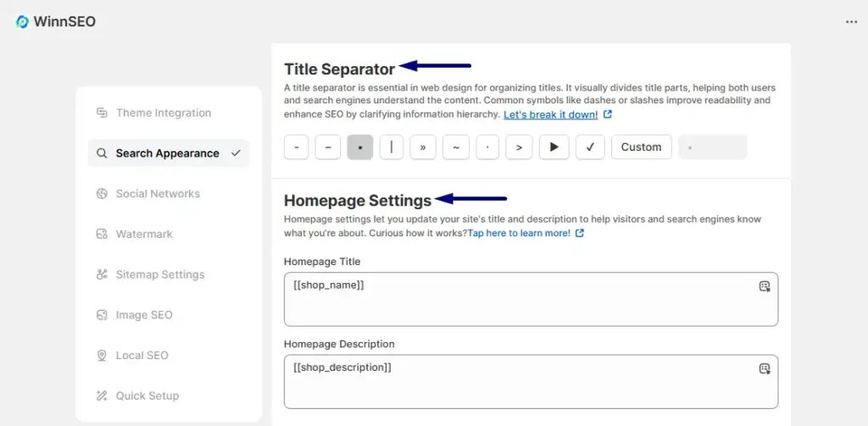Image resolution: width=868 pixels, height=426 pixels.
Task: Click the WinnSEO app name text
Action: [x=64, y=21]
